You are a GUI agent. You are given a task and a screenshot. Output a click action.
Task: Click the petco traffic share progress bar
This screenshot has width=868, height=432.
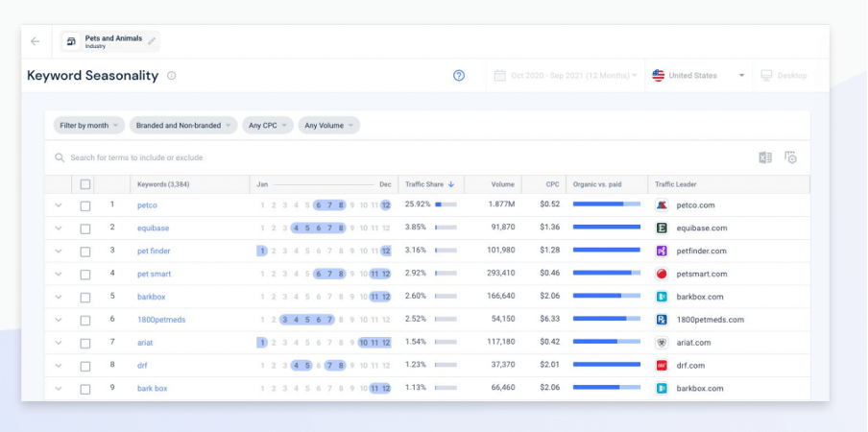[x=446, y=204]
